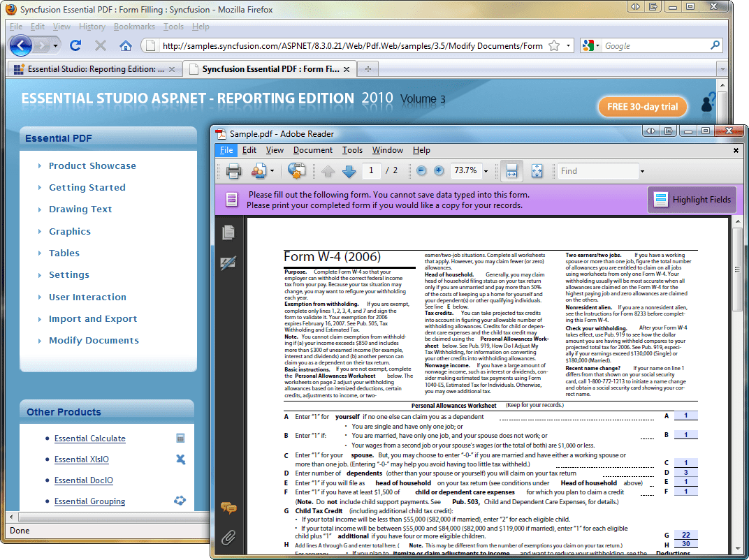Open the Window menu in Adobe Reader
749x560 pixels.
pos(387,150)
